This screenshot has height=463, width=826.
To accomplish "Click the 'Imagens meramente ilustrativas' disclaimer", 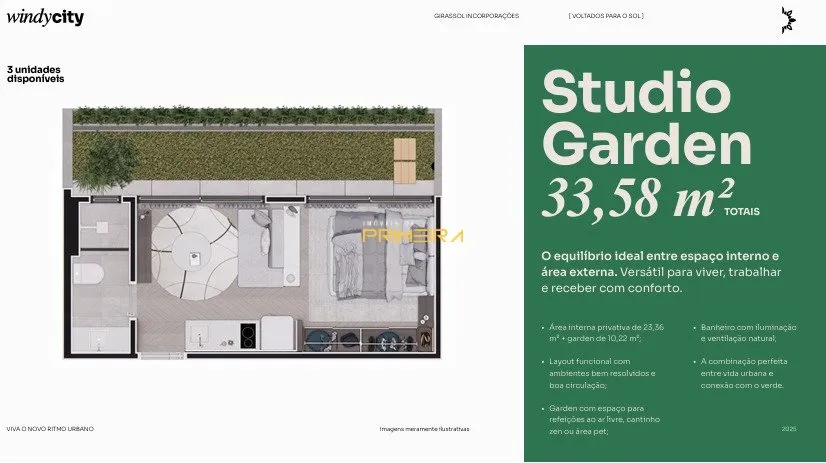I will pos(424,429).
